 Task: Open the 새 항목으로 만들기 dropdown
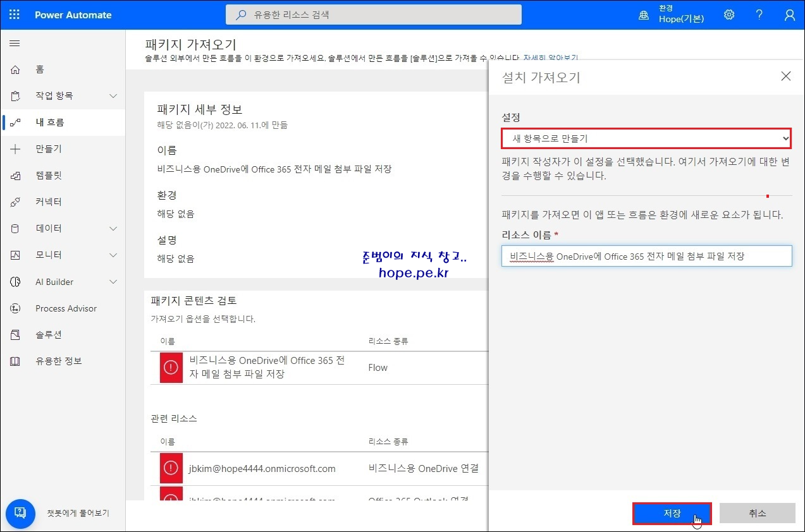646,138
